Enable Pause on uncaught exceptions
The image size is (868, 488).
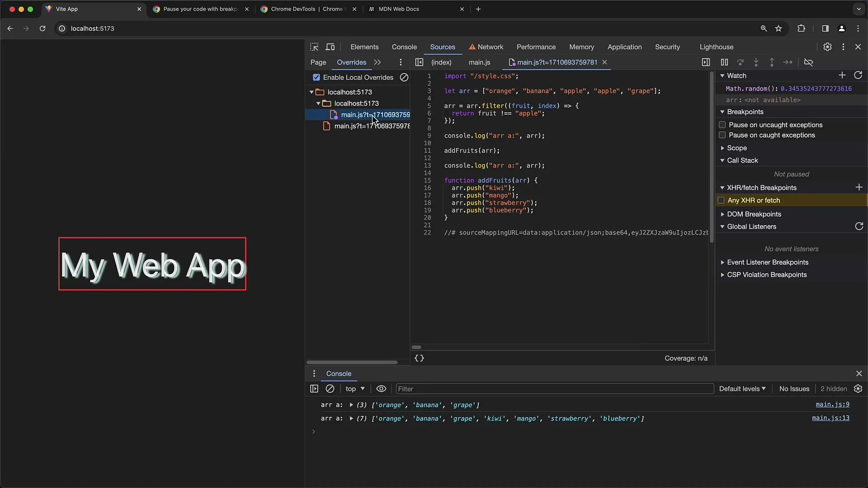(722, 125)
